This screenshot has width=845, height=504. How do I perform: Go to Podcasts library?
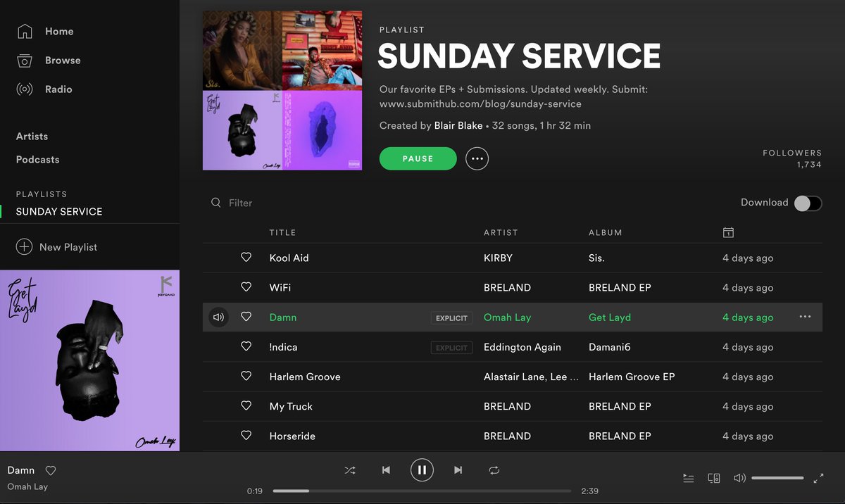coord(37,160)
